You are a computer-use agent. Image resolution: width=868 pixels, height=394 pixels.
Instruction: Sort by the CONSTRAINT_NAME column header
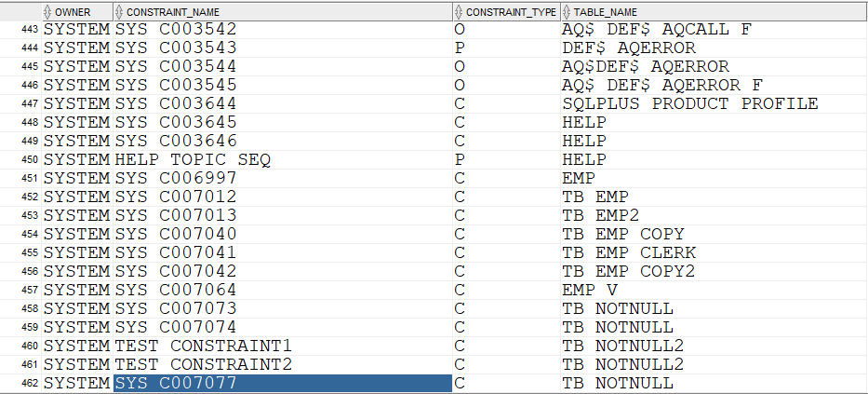pos(283,11)
